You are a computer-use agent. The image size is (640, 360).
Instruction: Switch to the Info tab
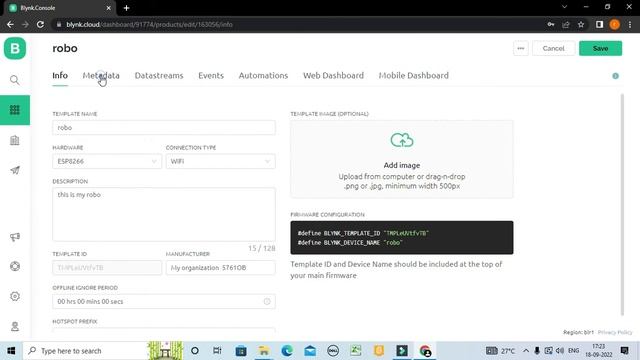[60, 76]
